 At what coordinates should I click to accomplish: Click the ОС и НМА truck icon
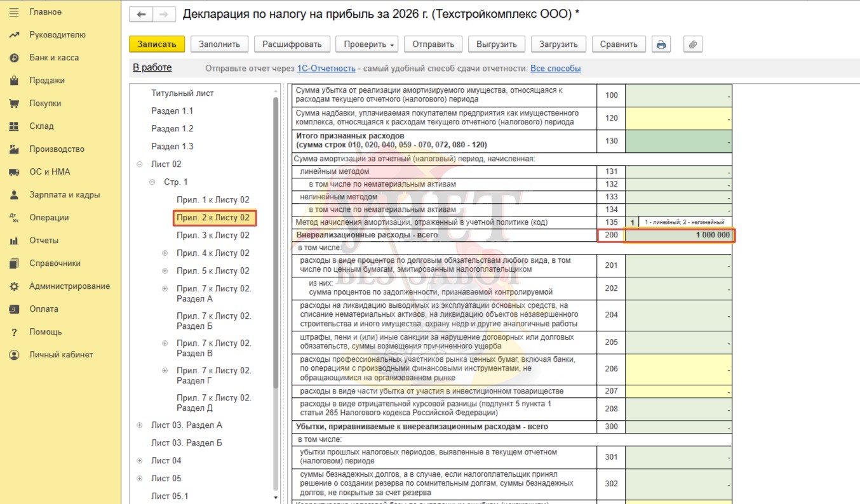14,172
